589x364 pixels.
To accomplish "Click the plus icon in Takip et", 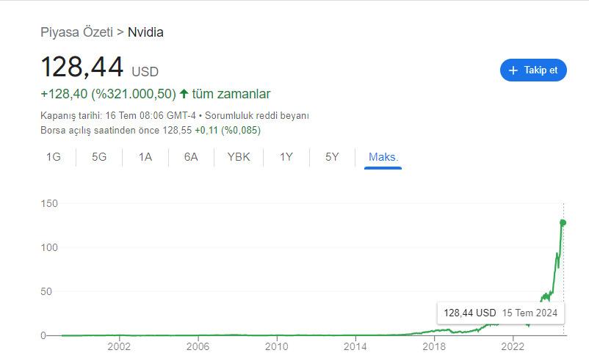I will pos(513,70).
